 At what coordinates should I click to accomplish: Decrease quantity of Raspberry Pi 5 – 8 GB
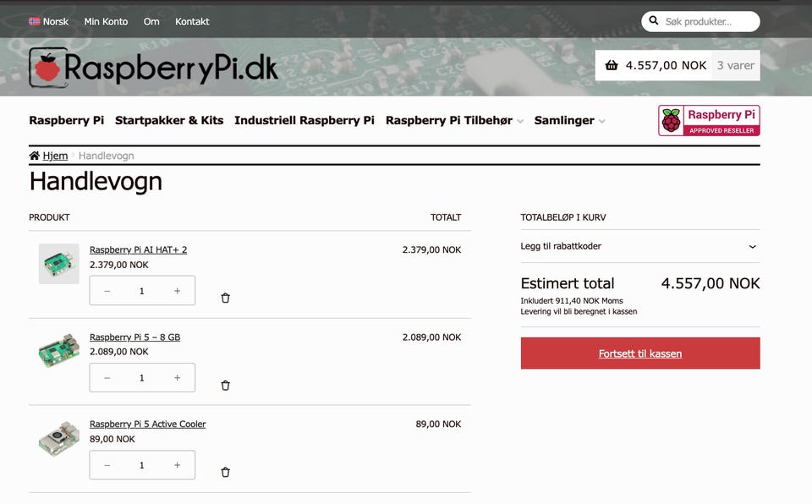click(x=107, y=378)
